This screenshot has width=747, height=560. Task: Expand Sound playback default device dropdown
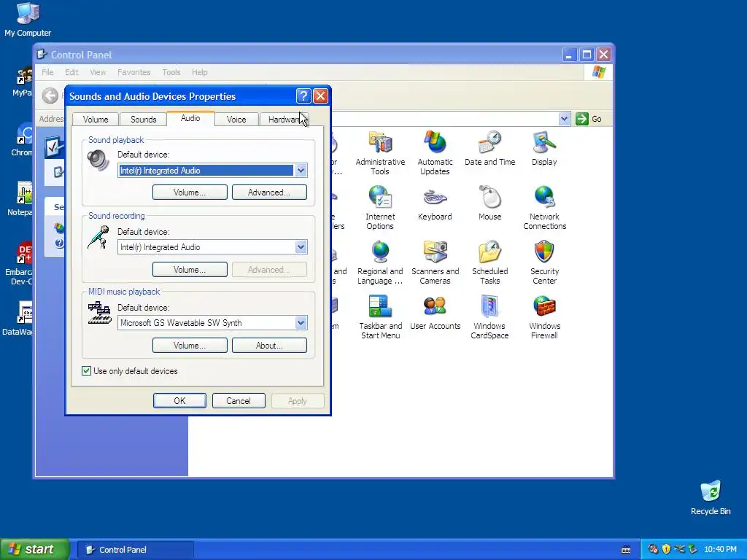pos(301,171)
